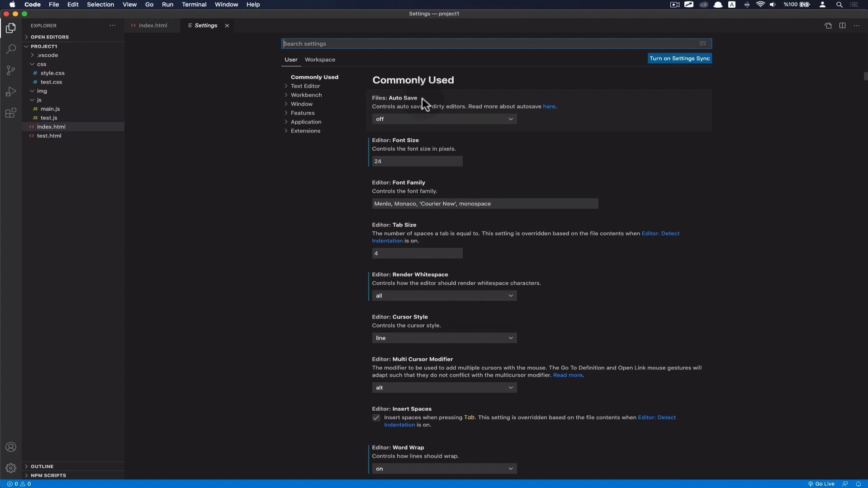Click the errors and warnings status indicator

[19, 484]
